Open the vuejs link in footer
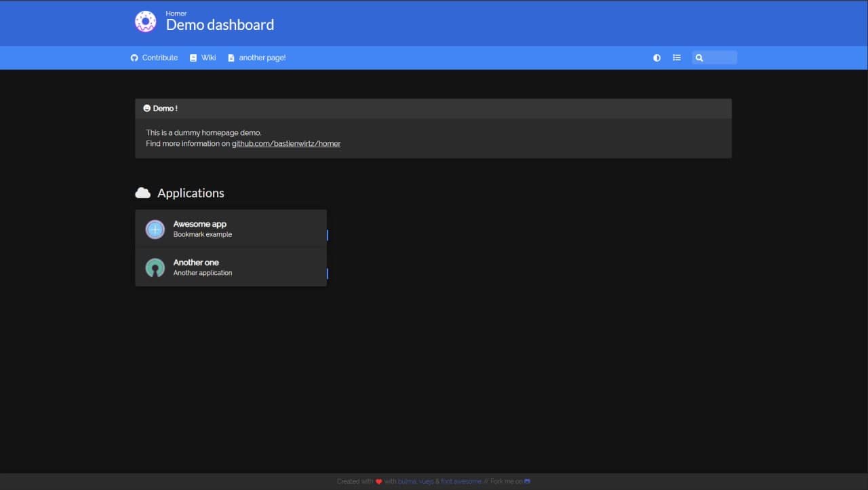868x490 pixels. pyautogui.click(x=426, y=482)
